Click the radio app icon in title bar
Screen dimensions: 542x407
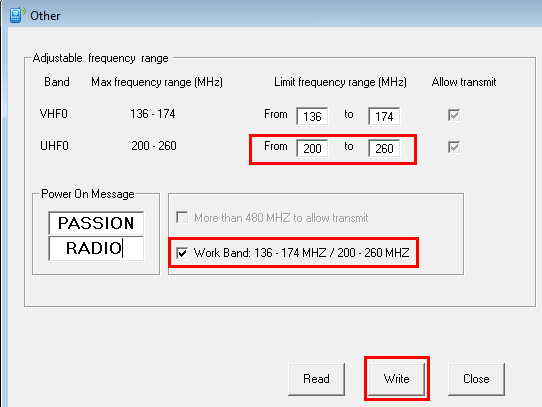coord(17,15)
